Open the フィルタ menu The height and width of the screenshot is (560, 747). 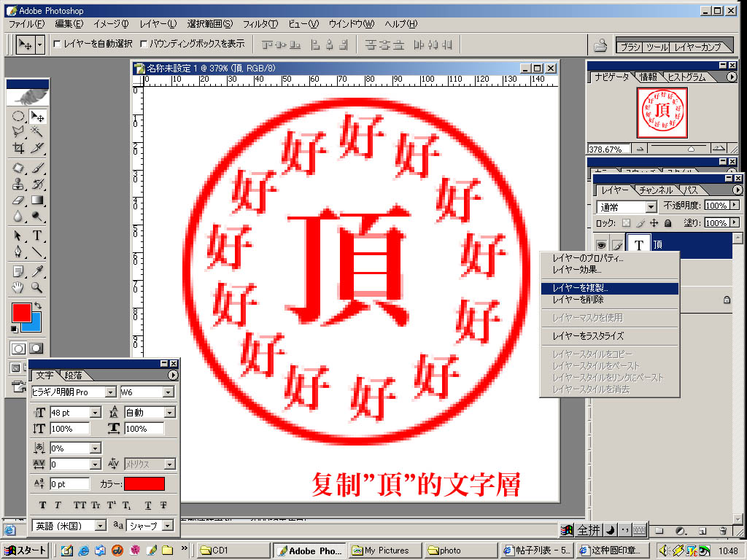(260, 24)
